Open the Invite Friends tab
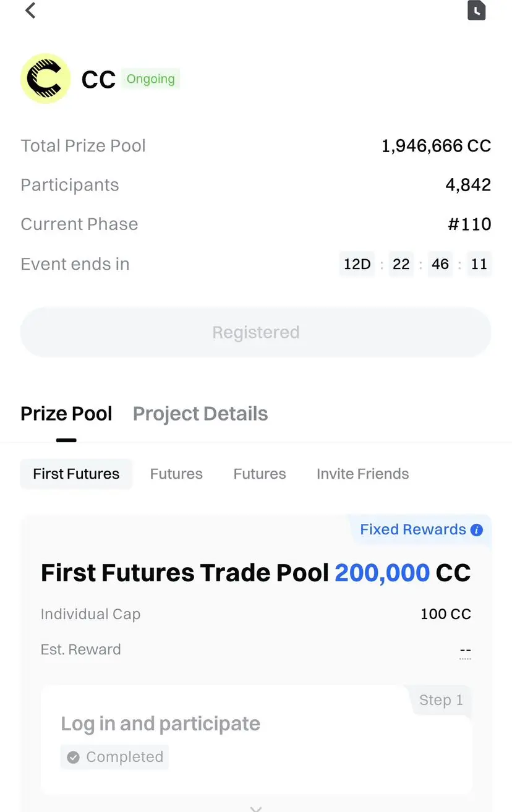 (363, 474)
